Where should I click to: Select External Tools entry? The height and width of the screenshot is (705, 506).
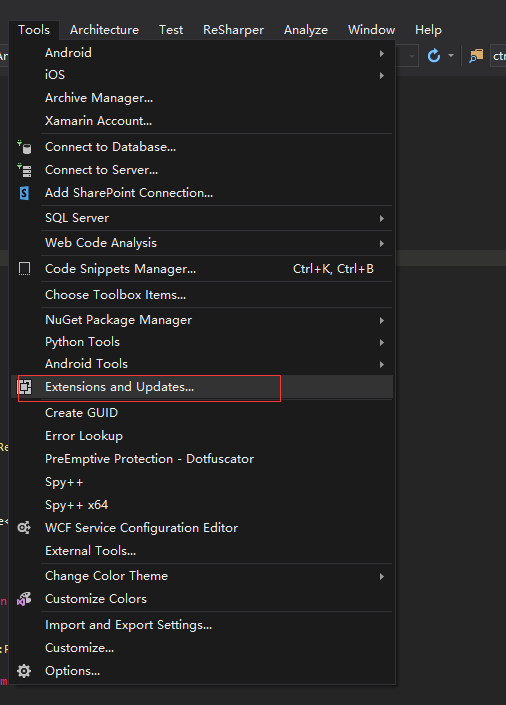point(202,551)
